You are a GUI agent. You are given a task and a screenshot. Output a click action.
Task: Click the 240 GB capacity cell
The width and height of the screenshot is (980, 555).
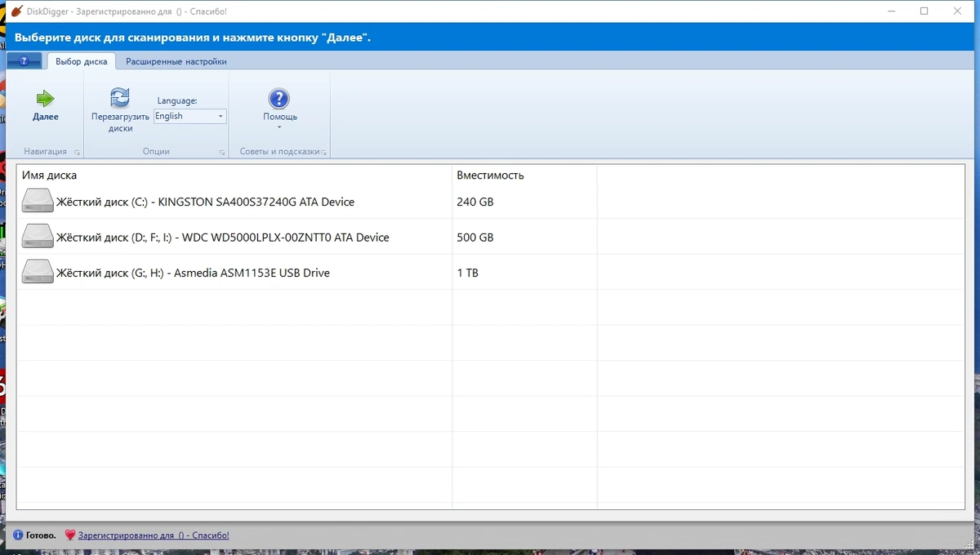point(475,202)
